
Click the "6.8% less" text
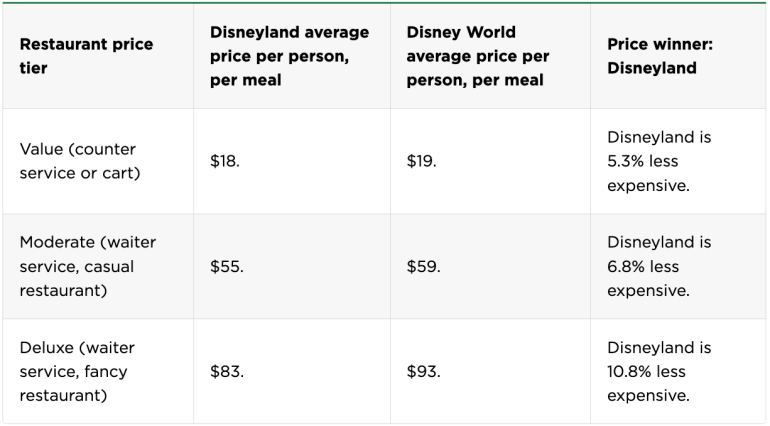[x=643, y=267]
